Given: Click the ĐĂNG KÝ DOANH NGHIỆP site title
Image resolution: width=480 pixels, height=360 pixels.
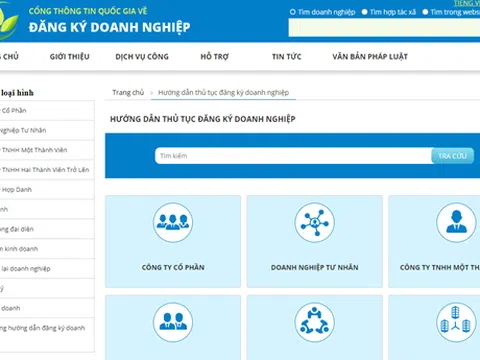Looking at the screenshot, I should click(x=109, y=27).
